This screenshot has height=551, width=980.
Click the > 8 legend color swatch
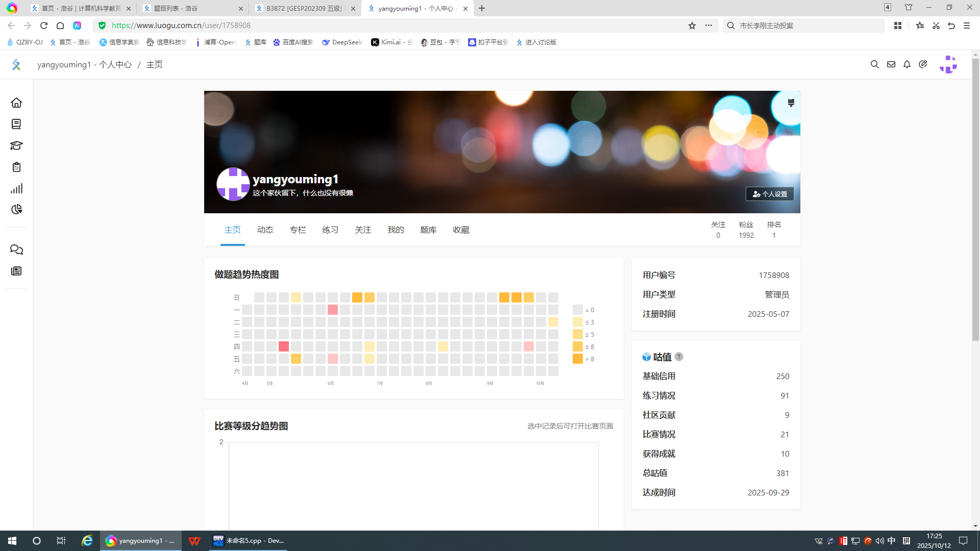(x=578, y=359)
